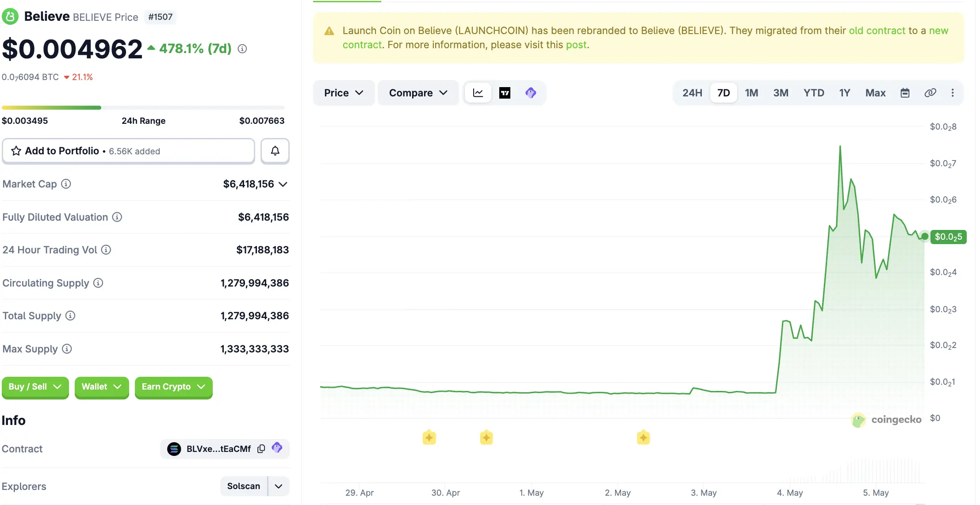
Task: Click the $0.0₂5 current price label
Action: (948, 237)
